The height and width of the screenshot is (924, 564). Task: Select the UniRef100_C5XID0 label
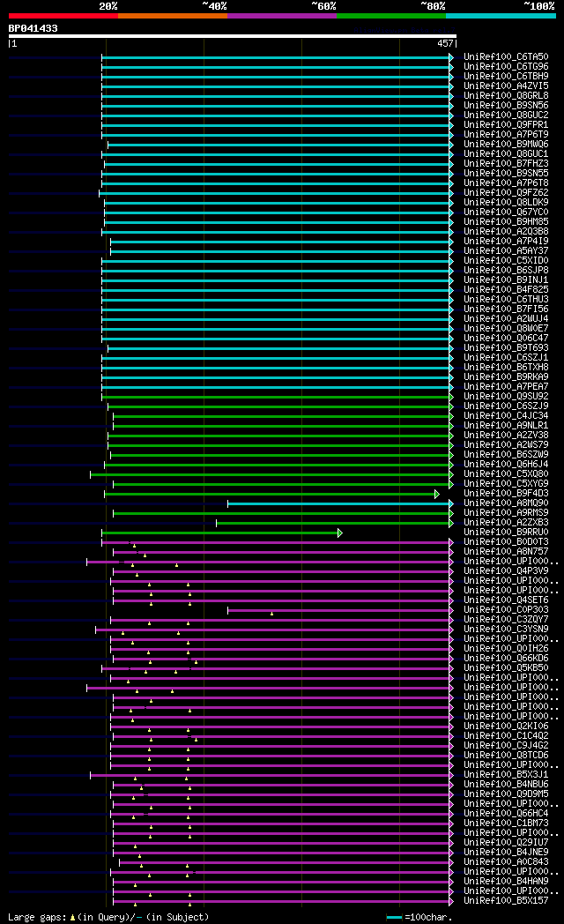(506, 260)
